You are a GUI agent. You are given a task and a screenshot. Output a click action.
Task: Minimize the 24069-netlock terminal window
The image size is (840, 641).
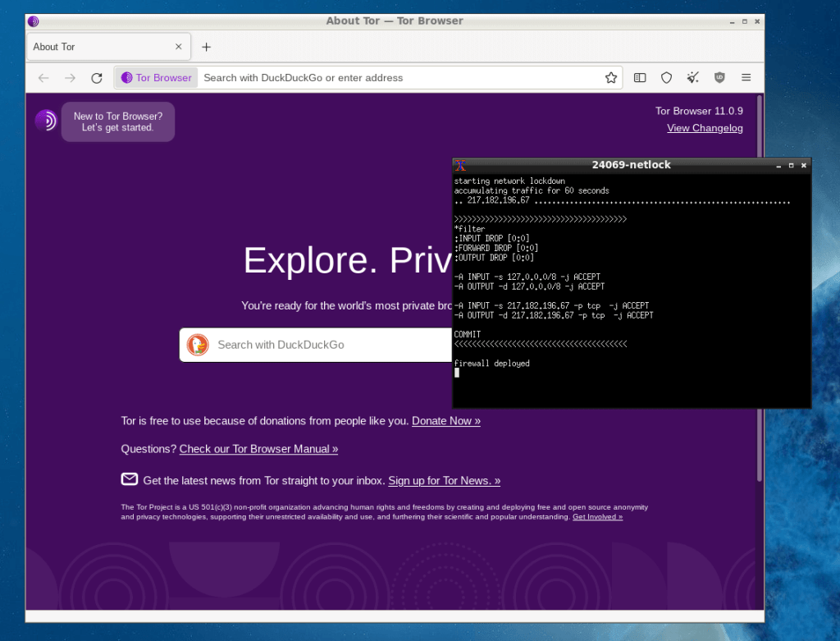[778, 166]
